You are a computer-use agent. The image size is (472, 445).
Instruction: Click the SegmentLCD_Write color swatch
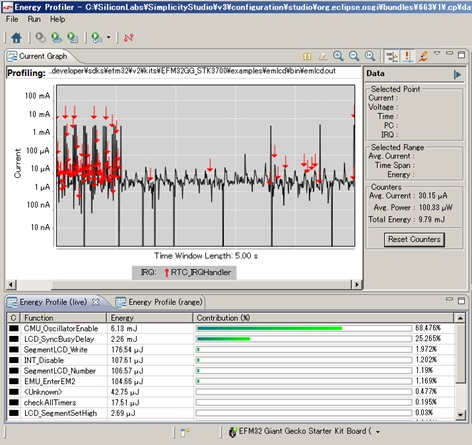click(14, 350)
